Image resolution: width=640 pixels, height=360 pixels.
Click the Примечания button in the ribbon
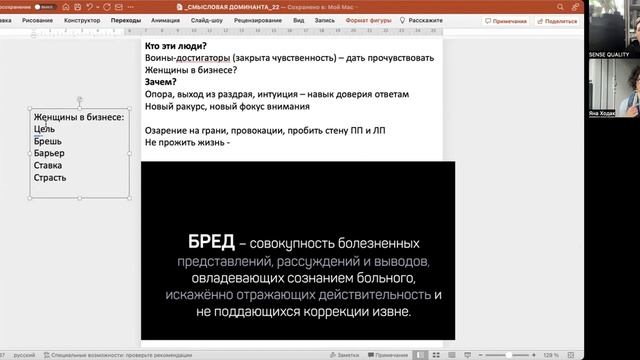coord(506,21)
